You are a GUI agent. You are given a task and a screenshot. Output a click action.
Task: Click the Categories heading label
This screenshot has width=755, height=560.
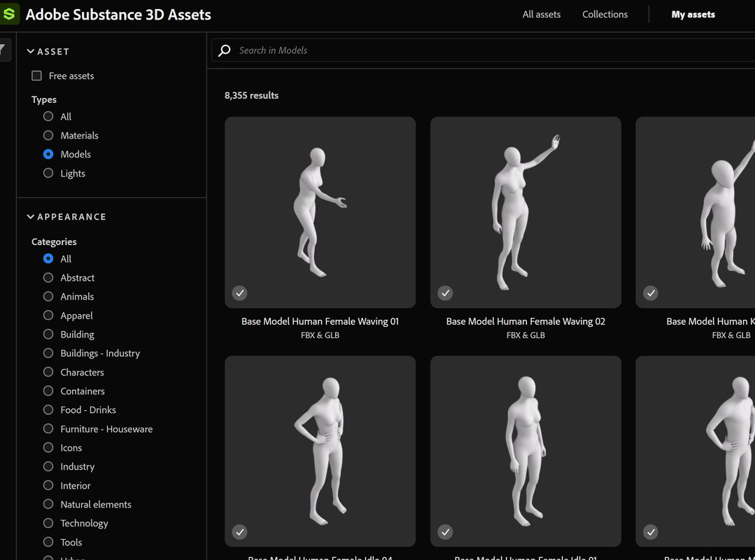(54, 241)
